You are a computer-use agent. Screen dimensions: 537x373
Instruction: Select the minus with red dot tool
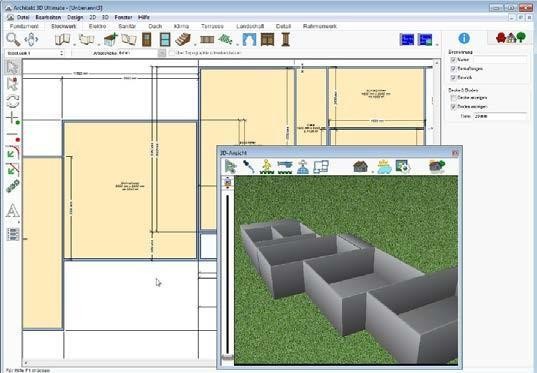13,136
